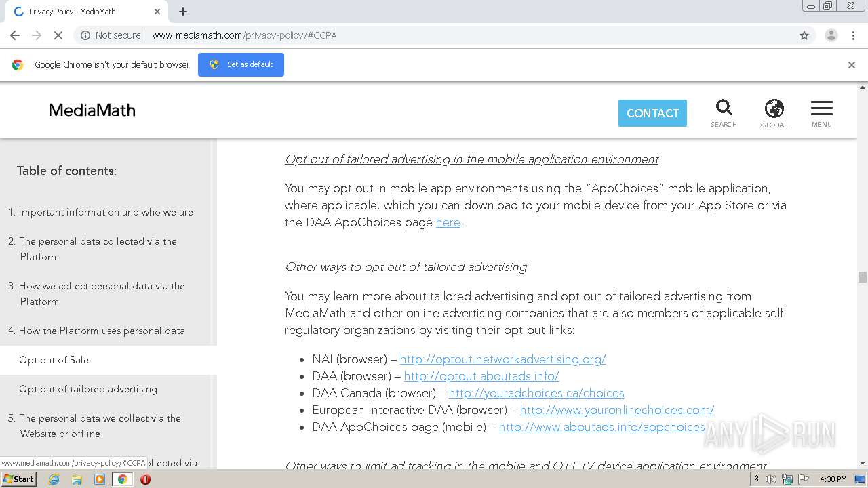The width and height of the screenshot is (868, 488).
Task: Click the mobile application environment opt-out heading
Action: coord(471,159)
